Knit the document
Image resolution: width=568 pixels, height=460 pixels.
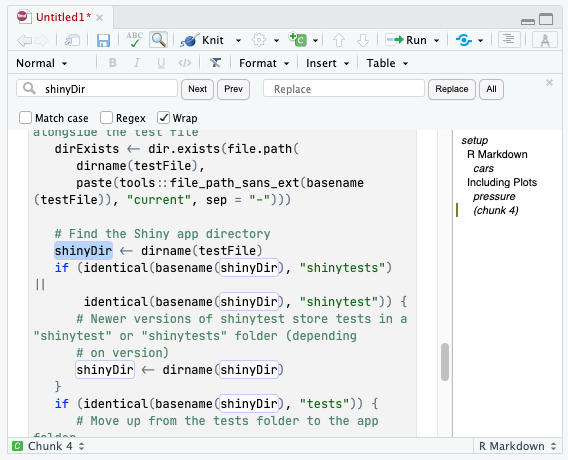tap(202, 40)
